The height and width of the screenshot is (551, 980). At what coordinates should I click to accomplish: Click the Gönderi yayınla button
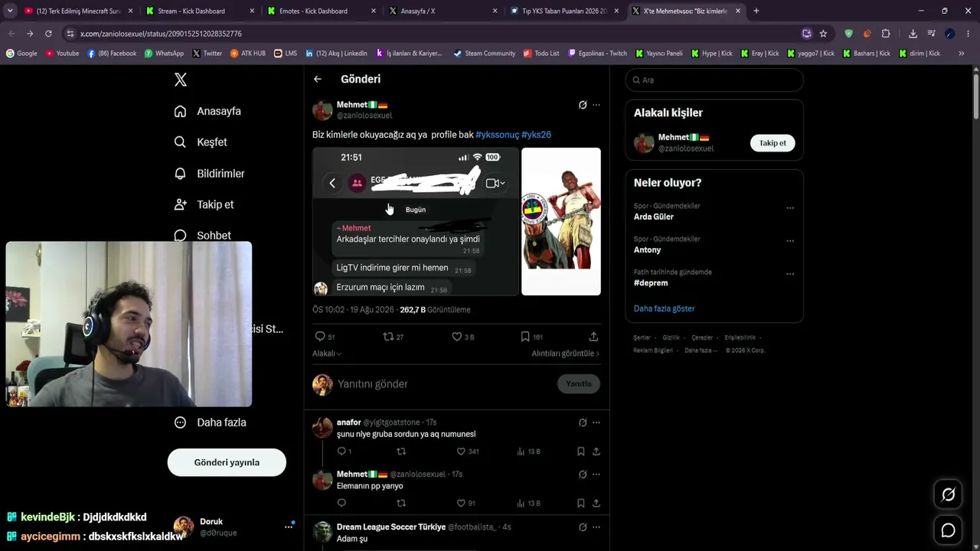pyautogui.click(x=227, y=462)
